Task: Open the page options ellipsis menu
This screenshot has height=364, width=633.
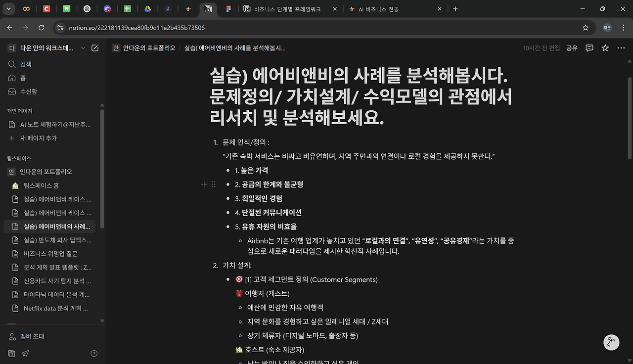Action: point(621,48)
